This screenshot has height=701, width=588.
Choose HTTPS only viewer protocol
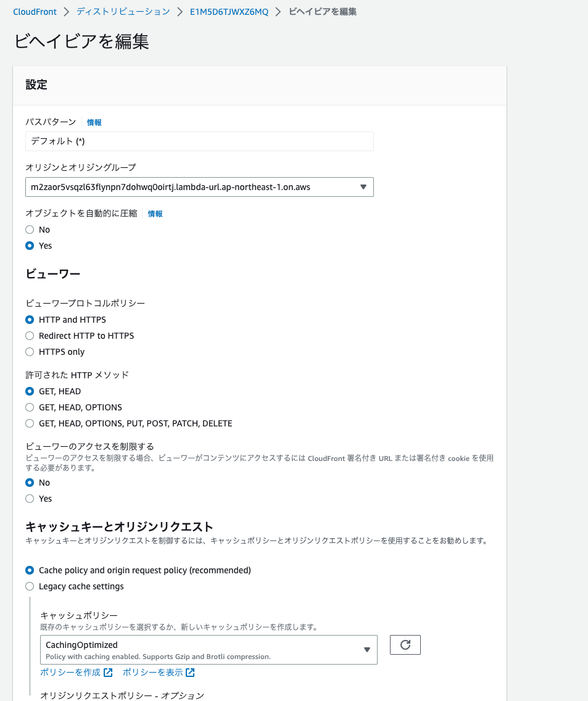coord(30,352)
